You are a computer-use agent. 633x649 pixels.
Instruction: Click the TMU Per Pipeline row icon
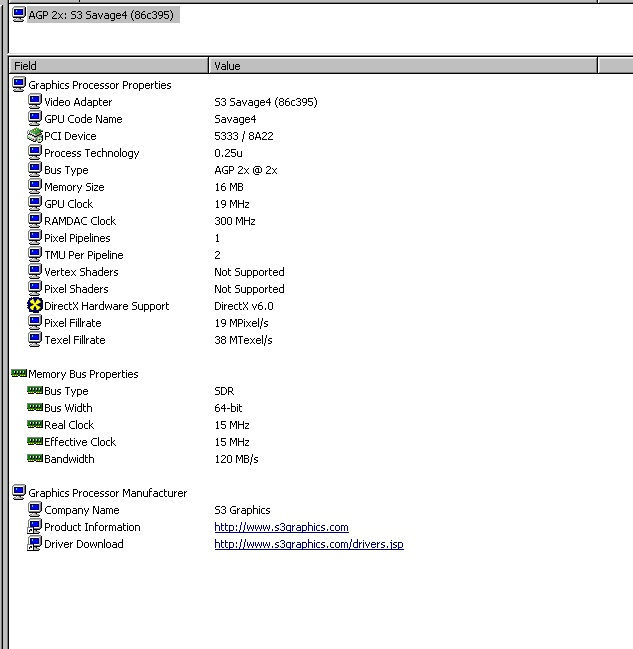click(x=35, y=255)
